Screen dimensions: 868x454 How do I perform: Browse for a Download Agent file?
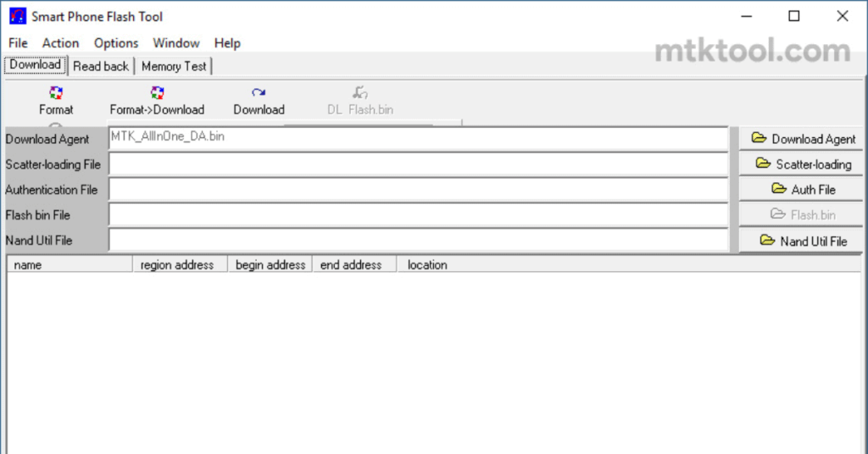[802, 139]
